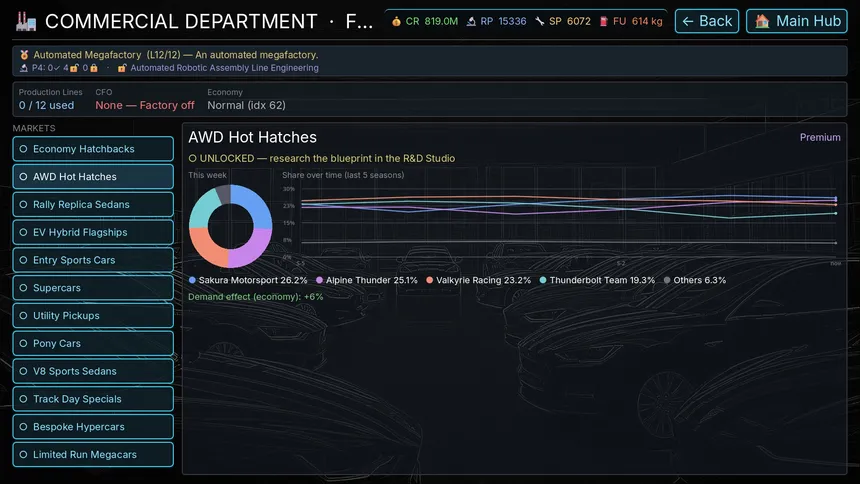Click the fuel canister icon
This screenshot has width=860, height=484.
point(604,21)
